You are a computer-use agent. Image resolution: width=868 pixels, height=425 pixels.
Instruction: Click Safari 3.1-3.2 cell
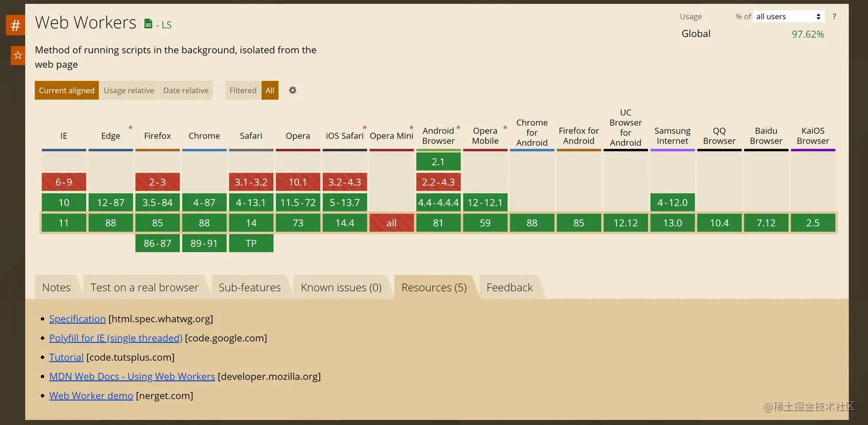(251, 182)
